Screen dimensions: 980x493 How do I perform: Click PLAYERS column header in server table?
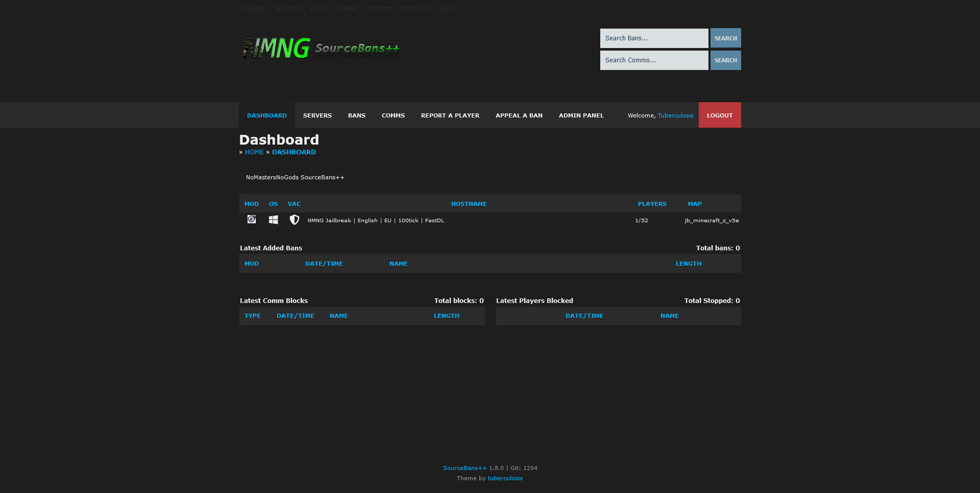pos(652,204)
